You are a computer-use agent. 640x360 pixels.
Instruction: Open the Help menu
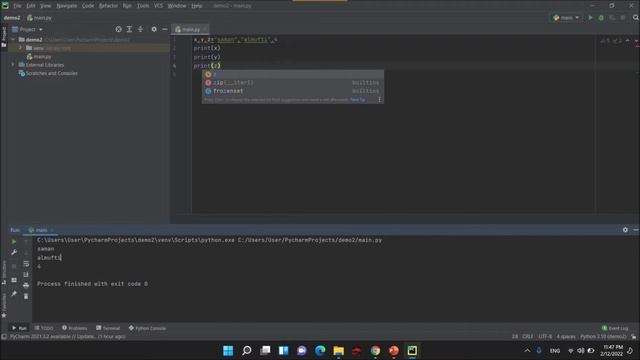coord(197,6)
